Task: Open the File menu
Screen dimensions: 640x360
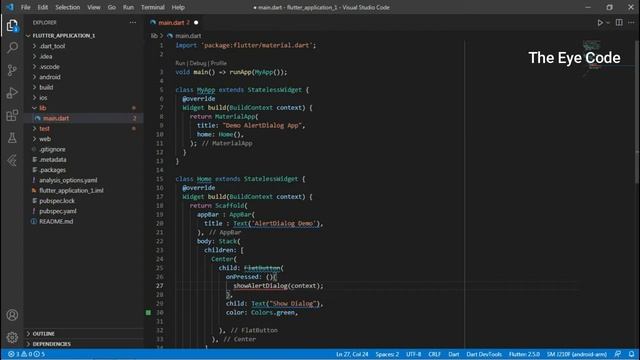Action: tap(25, 7)
